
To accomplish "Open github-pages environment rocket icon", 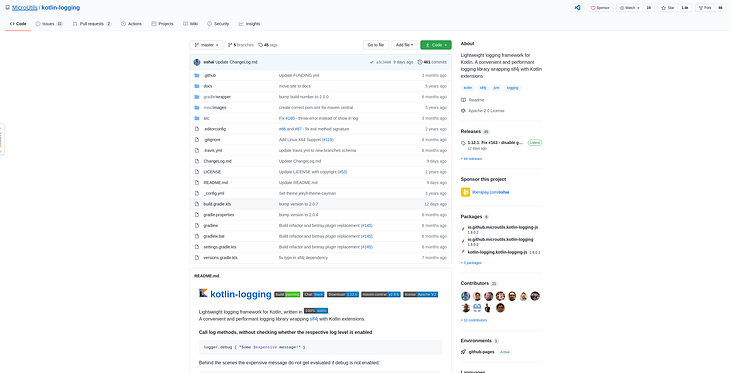I will pyautogui.click(x=463, y=352).
